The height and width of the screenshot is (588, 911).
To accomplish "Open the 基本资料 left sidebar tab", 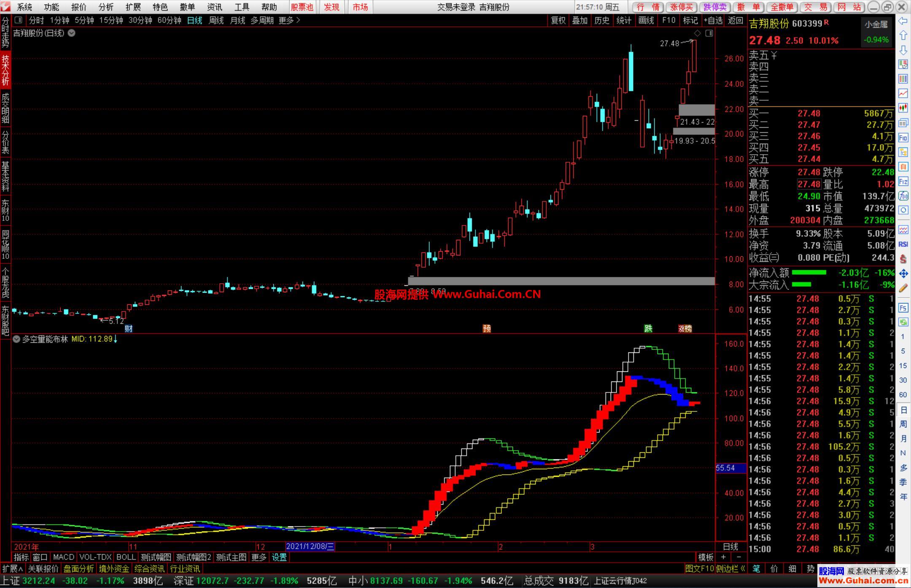I will [x=5, y=176].
